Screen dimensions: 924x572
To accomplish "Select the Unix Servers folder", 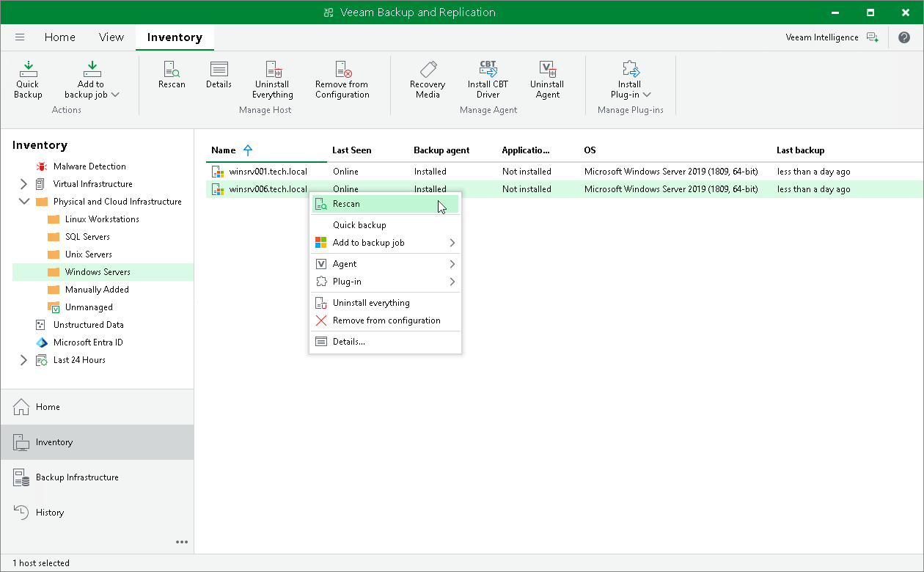I will [x=89, y=254].
